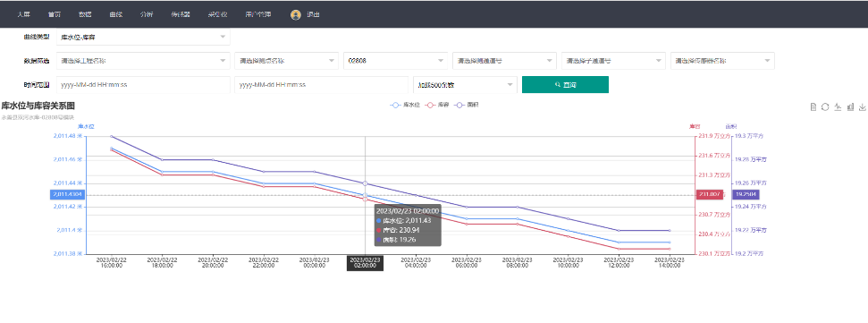Open the 传感器 navigation item
868x323 pixels.
click(181, 15)
